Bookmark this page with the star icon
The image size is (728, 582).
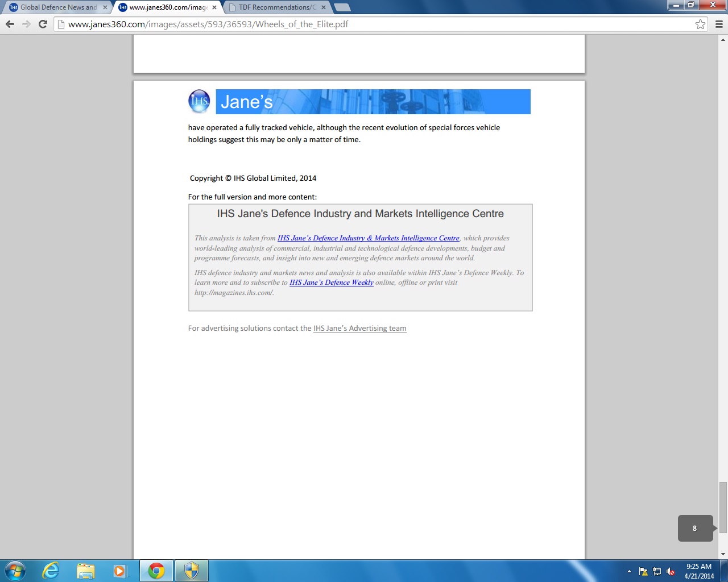coord(700,24)
